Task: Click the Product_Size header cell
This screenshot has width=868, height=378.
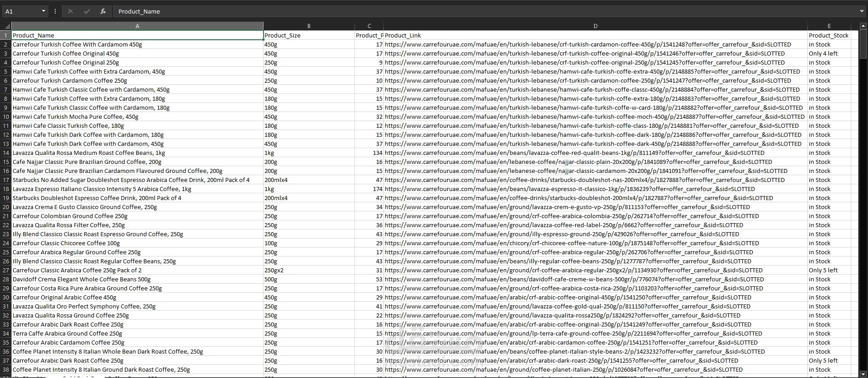Action: [x=309, y=35]
